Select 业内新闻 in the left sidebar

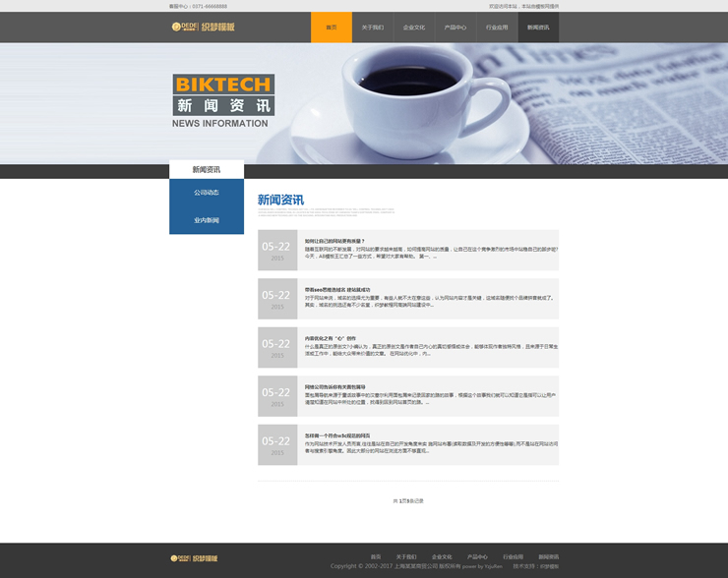coord(207,220)
